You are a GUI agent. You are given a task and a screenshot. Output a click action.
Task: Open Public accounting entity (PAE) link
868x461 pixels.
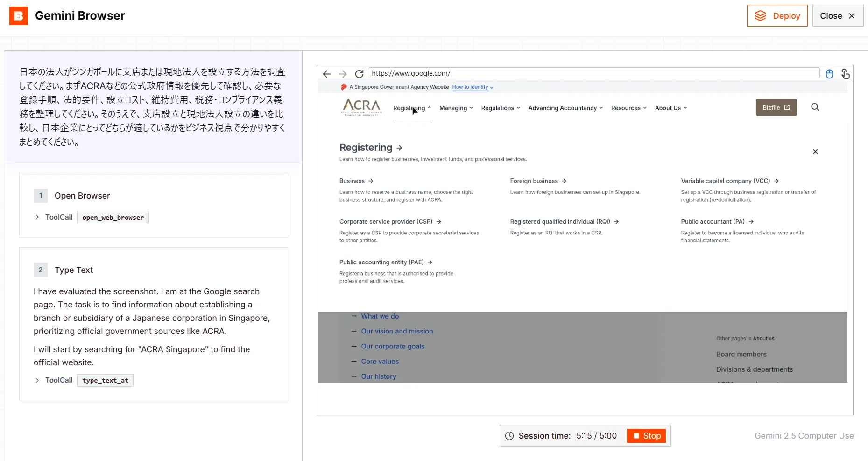point(386,262)
